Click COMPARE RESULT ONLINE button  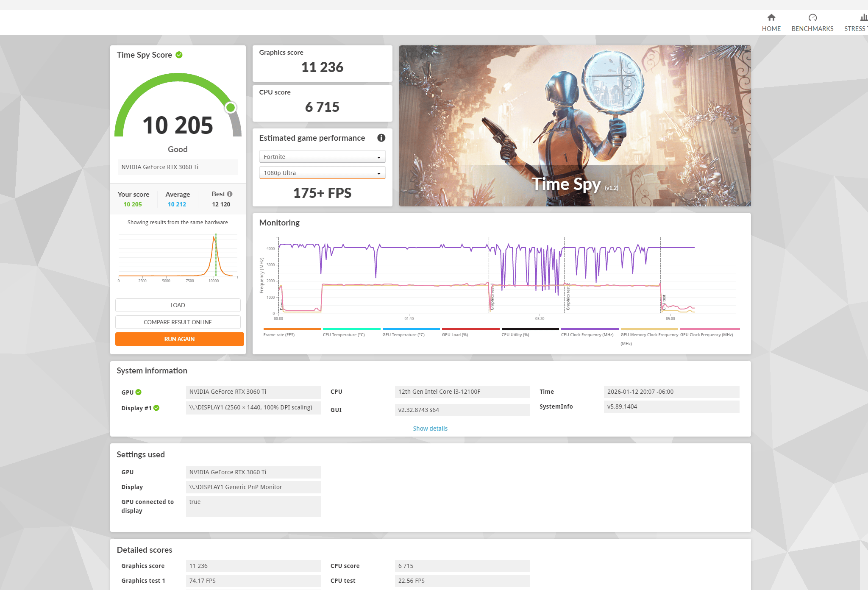coord(178,322)
